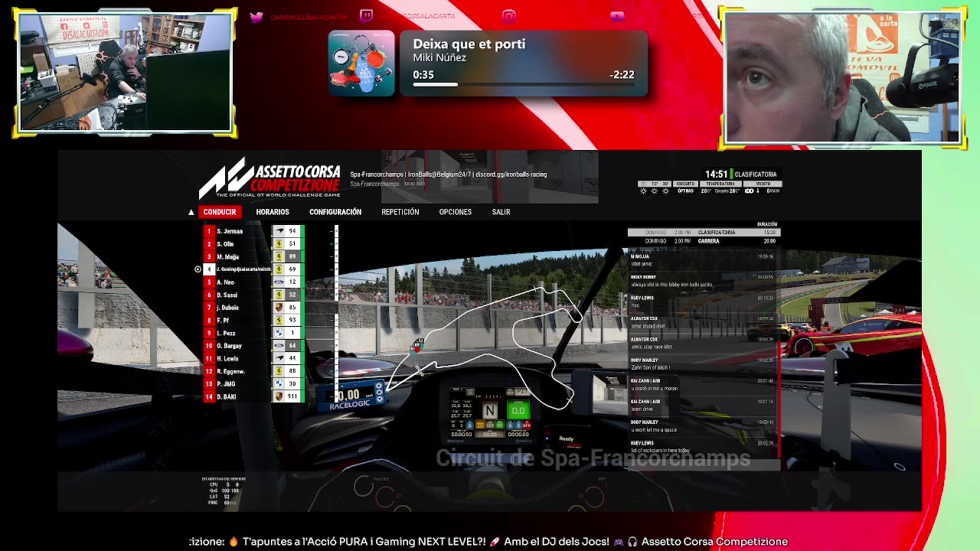Screen dimensions: 980x551
Task: Open the OPCIONES tab
Action: point(456,212)
